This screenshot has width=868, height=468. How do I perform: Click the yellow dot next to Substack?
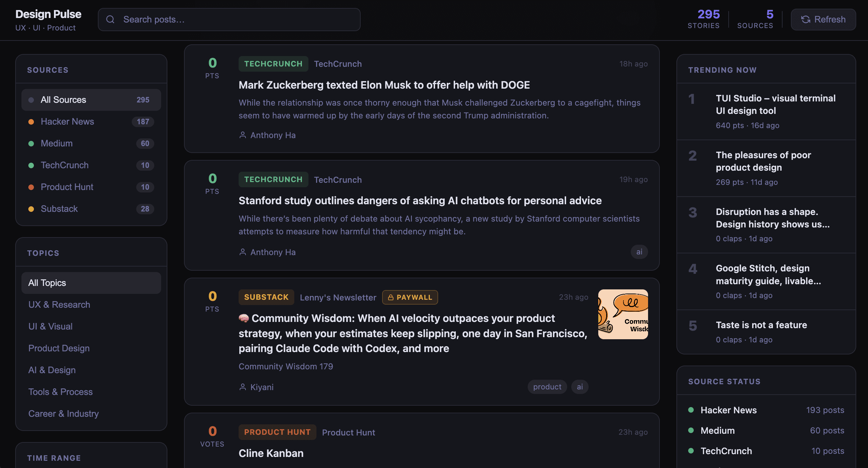point(31,209)
